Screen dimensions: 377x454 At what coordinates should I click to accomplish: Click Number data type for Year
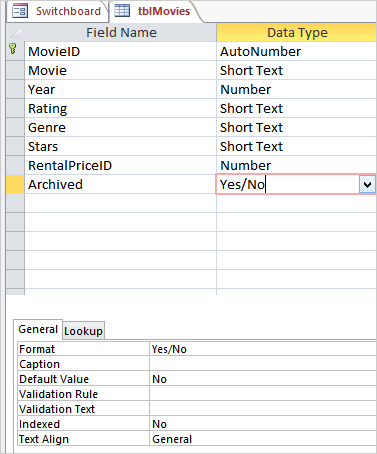click(297, 89)
